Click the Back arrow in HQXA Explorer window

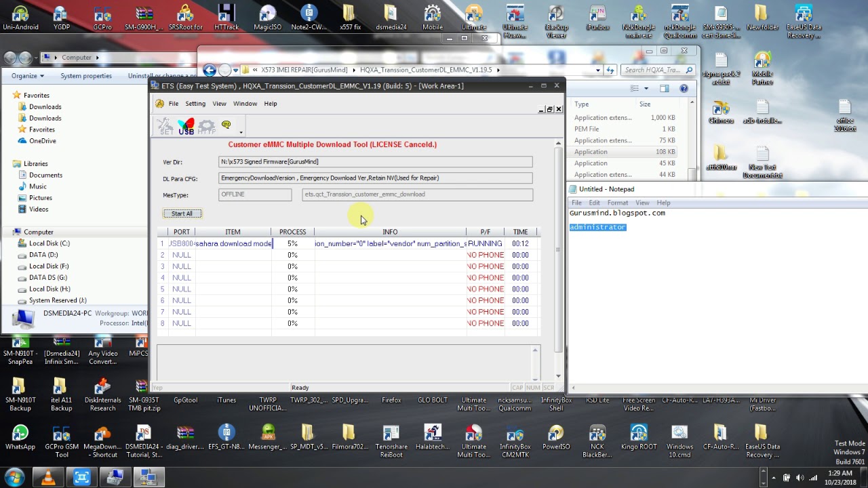pyautogui.click(x=210, y=70)
